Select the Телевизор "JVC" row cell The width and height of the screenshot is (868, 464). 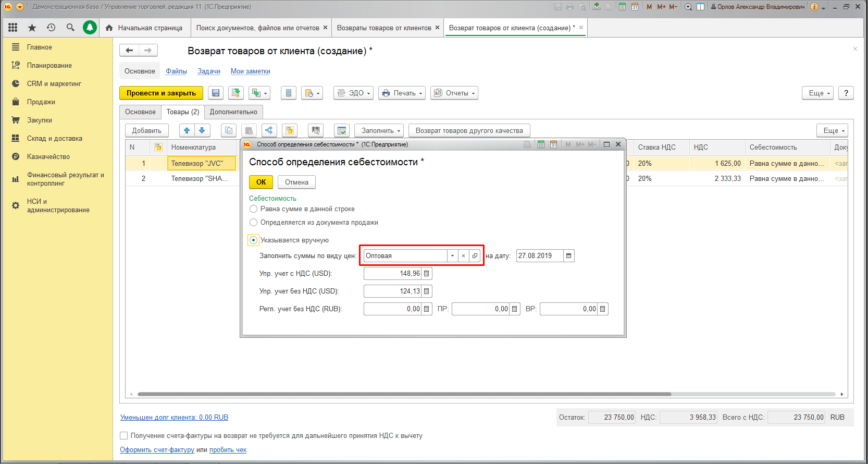tap(201, 164)
